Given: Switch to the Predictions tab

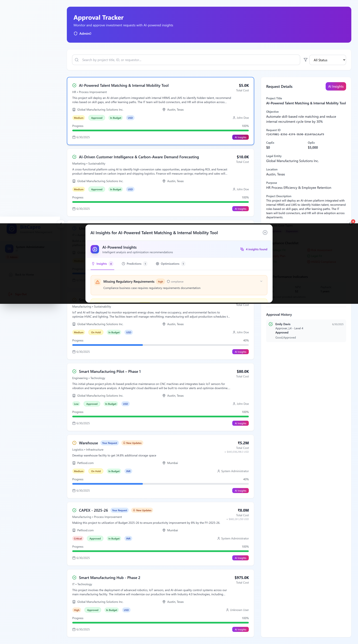Looking at the screenshot, I should click(x=134, y=264).
